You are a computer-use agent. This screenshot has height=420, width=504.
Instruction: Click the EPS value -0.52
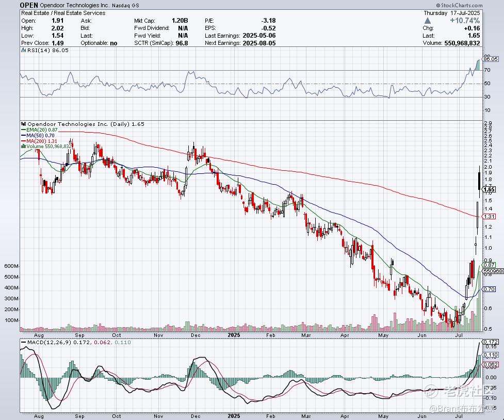tap(268, 28)
